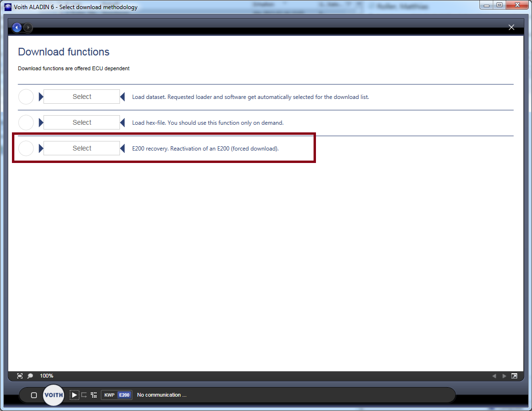Click the pop-out window icon in the bottom right
Screen dimensions: 532x411
(514, 376)
